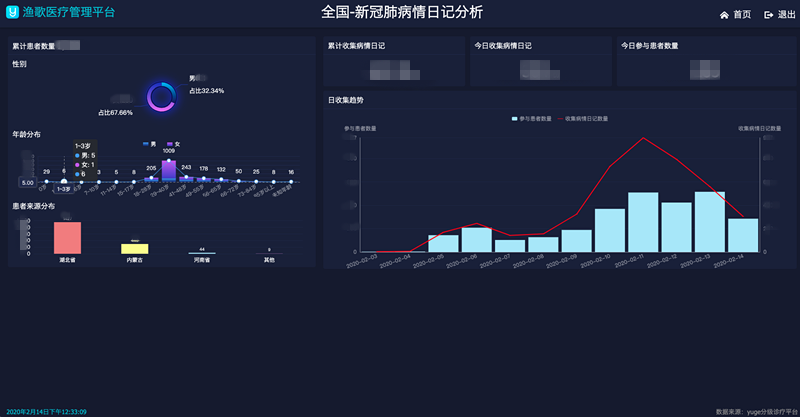
Task: Click the 243 age group data point
Action: tap(186, 177)
